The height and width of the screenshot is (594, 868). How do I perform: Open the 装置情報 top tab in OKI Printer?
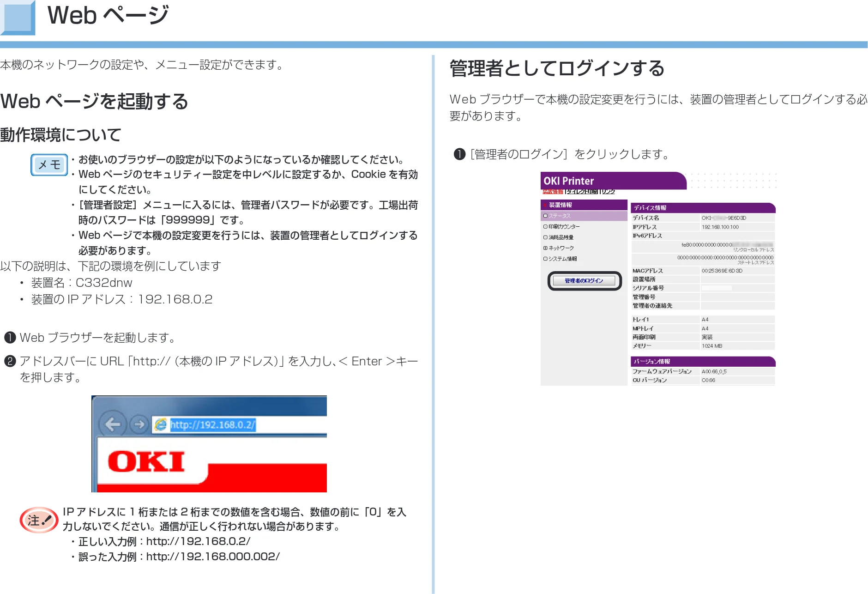pos(553,191)
